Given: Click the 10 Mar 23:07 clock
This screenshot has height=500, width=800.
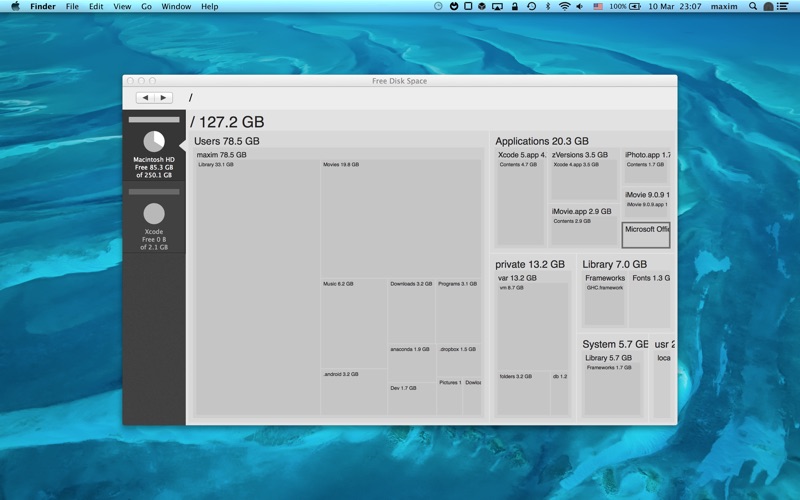Looking at the screenshot, I should pyautogui.click(x=674, y=6).
